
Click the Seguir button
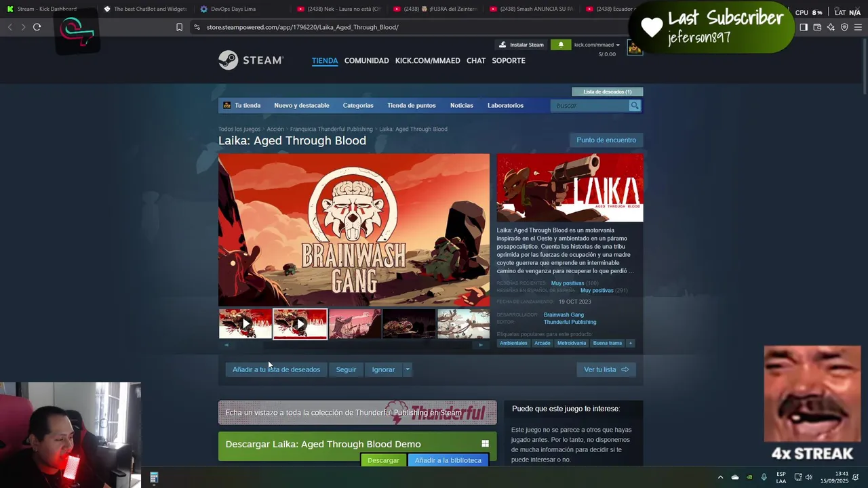346,369
